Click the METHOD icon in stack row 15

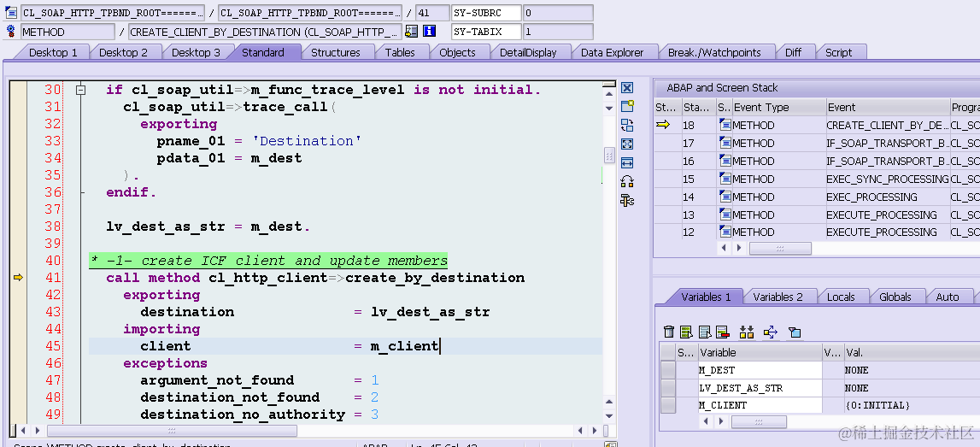pyautogui.click(x=725, y=179)
